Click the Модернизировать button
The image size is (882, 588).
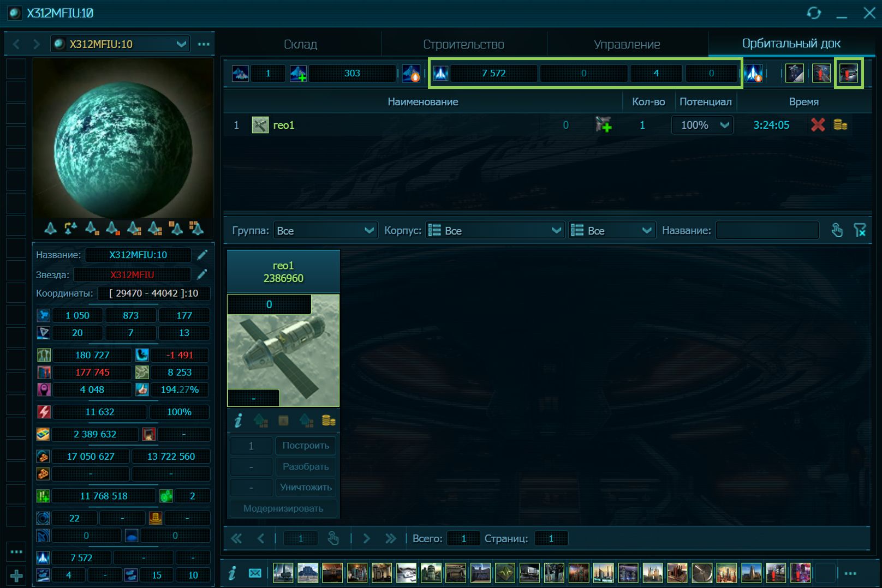283,508
